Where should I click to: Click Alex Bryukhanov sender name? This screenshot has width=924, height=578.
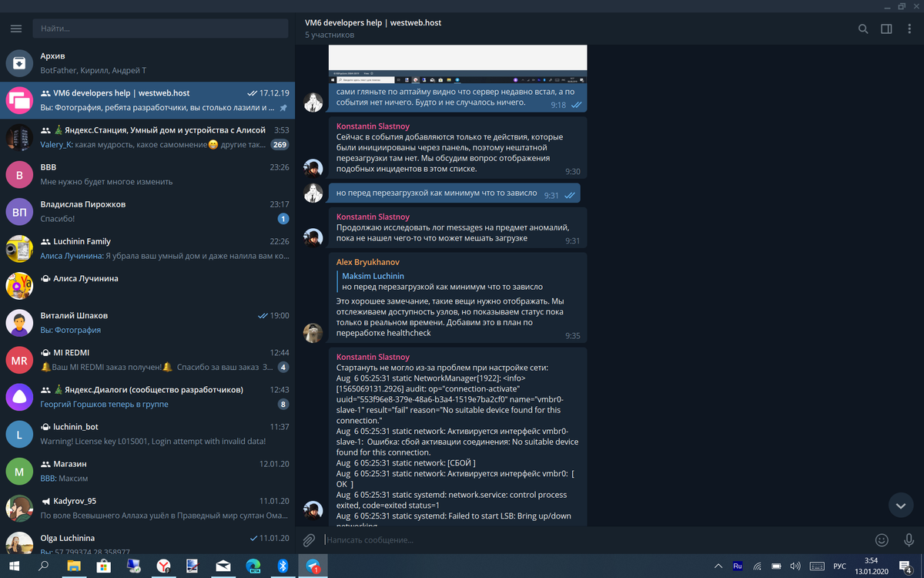[x=367, y=262]
